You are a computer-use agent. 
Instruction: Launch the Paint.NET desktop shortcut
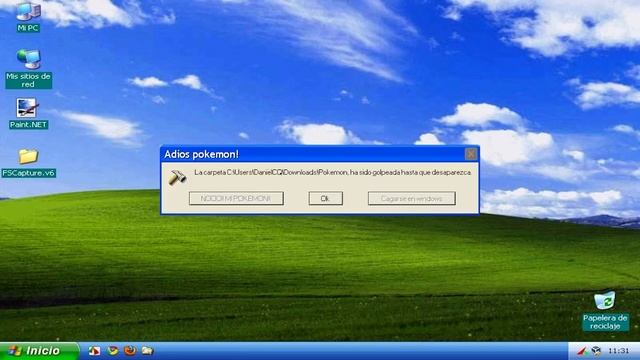[x=29, y=113]
